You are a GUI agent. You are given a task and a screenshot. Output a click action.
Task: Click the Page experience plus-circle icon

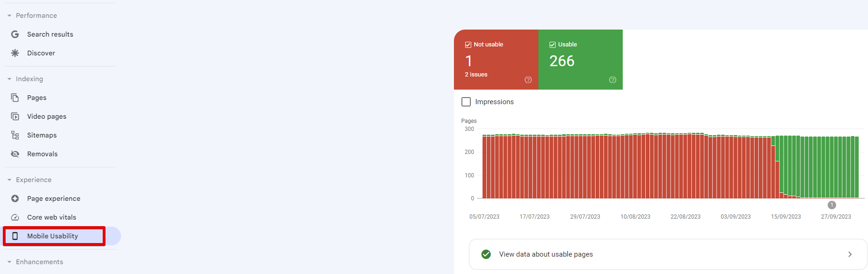click(15, 198)
